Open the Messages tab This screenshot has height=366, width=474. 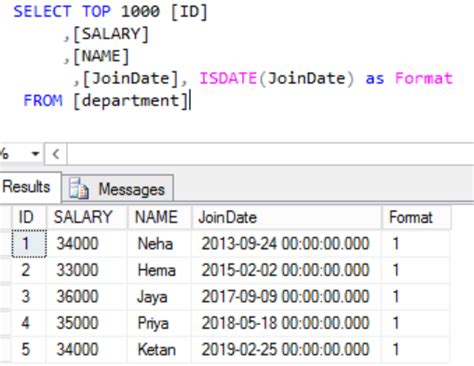[x=117, y=188]
